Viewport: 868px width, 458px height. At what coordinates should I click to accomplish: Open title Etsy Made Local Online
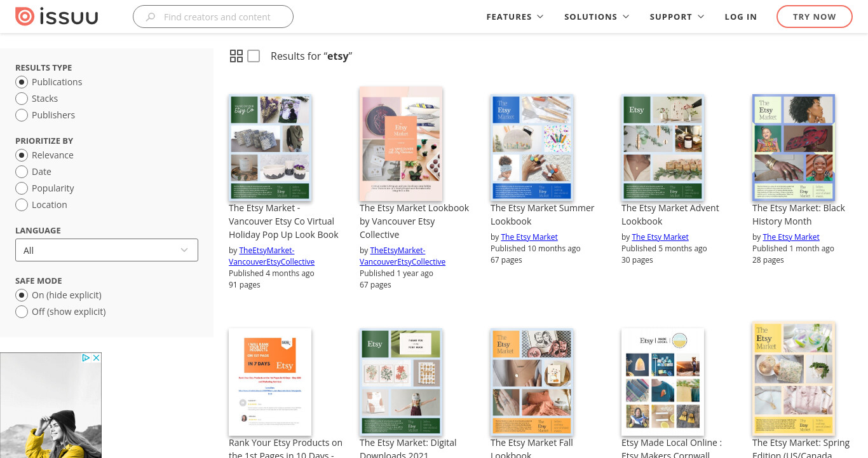[x=672, y=448]
